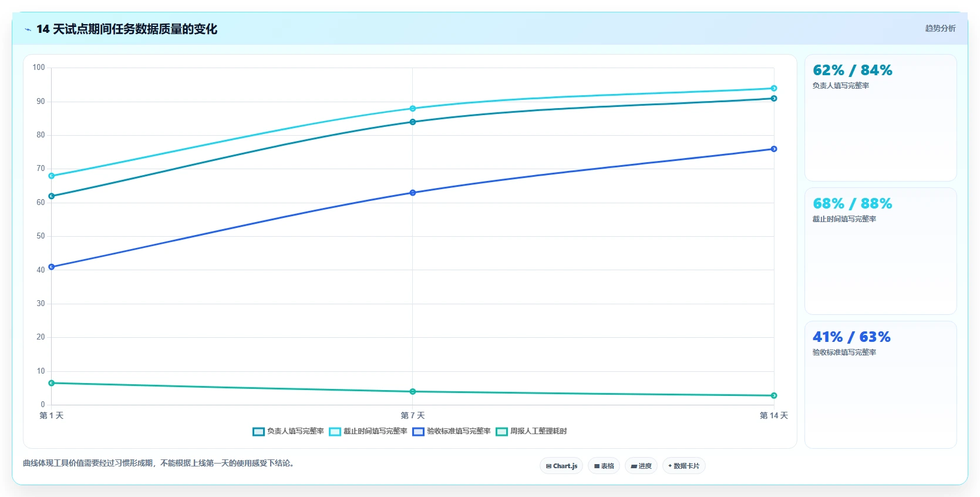This screenshot has height=497, width=980.
Task: Select the 第 14 天 point on 负责人填写完整率 line
Action: 774,99
